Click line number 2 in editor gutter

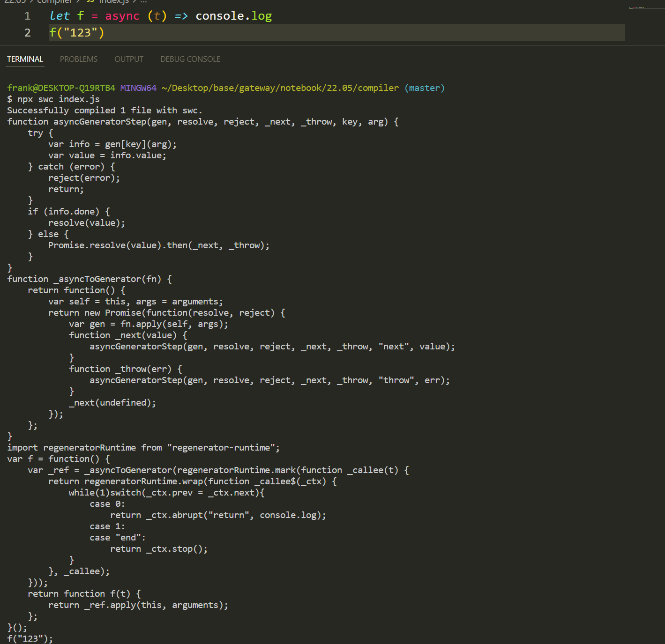(27, 33)
